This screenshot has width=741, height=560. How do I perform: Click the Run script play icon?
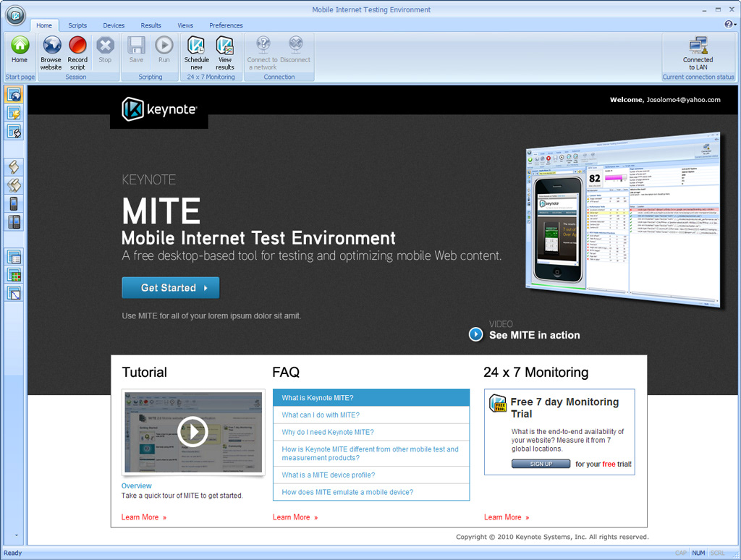point(164,49)
